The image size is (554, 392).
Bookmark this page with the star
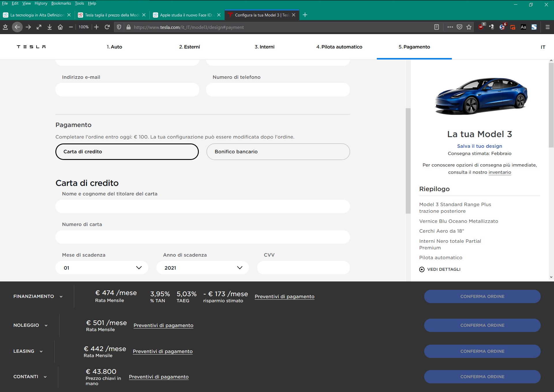click(x=469, y=27)
